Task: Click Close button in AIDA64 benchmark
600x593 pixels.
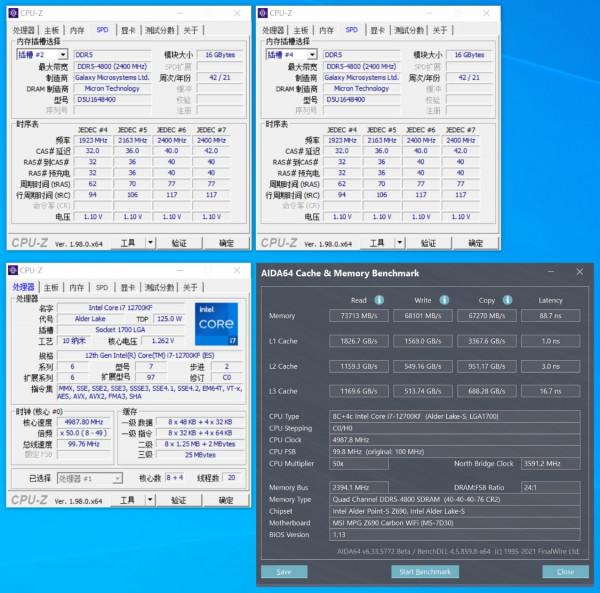Action: pyautogui.click(x=565, y=572)
